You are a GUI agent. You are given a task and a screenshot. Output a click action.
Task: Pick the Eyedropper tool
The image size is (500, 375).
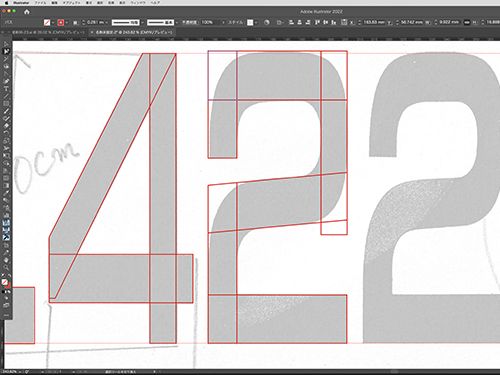coord(6,193)
